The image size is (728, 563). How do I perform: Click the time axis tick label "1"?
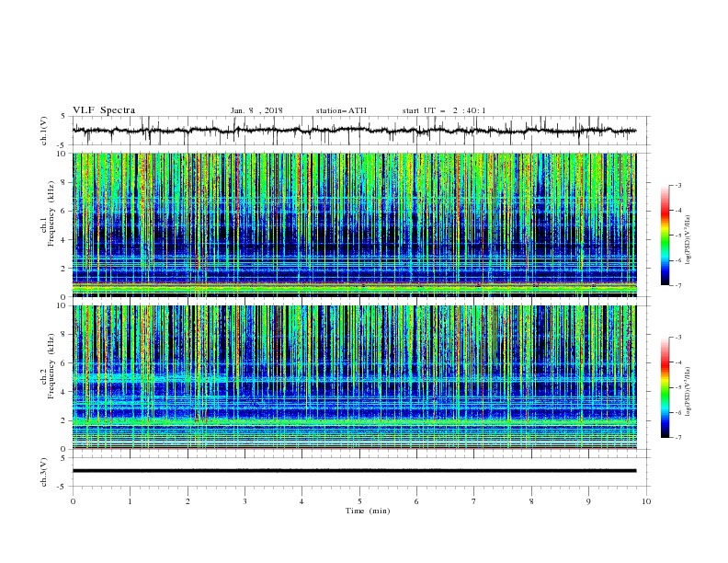click(130, 501)
